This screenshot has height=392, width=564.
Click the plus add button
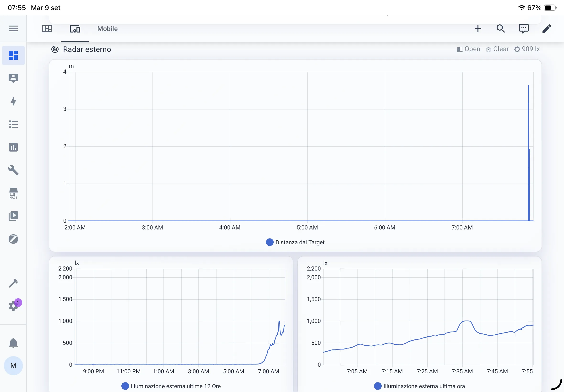click(477, 29)
